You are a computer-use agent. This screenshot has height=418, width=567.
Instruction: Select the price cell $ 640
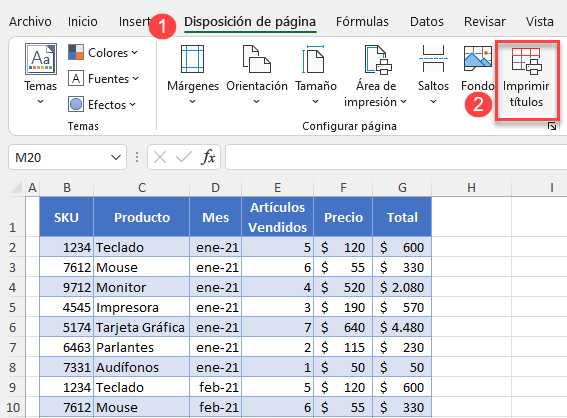(343, 327)
